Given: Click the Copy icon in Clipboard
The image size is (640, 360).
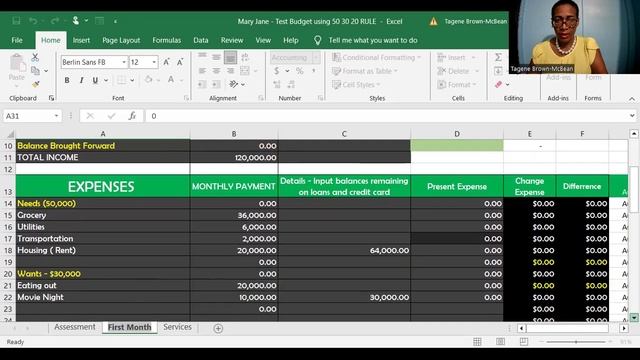Looking at the screenshot, I should tap(36, 71).
